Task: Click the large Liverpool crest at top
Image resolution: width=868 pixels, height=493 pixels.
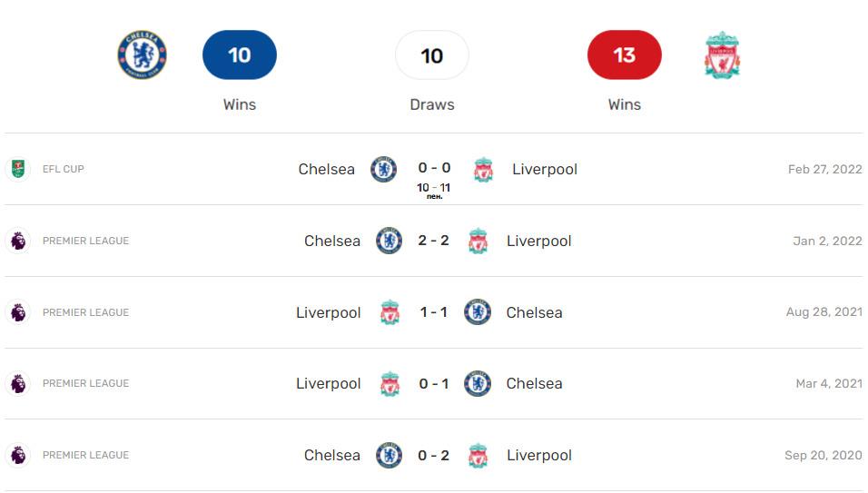Action: coord(722,55)
